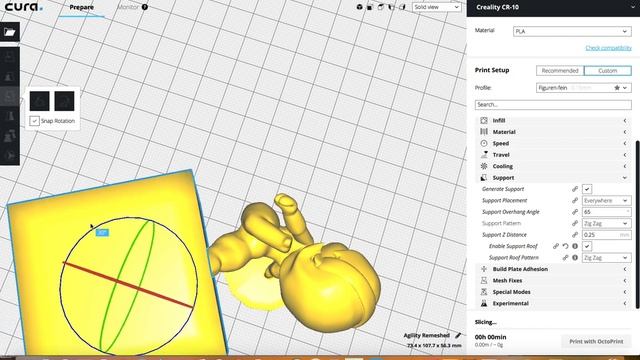Click link icon for Support Z Distance
640x360 pixels.
[x=575, y=235]
